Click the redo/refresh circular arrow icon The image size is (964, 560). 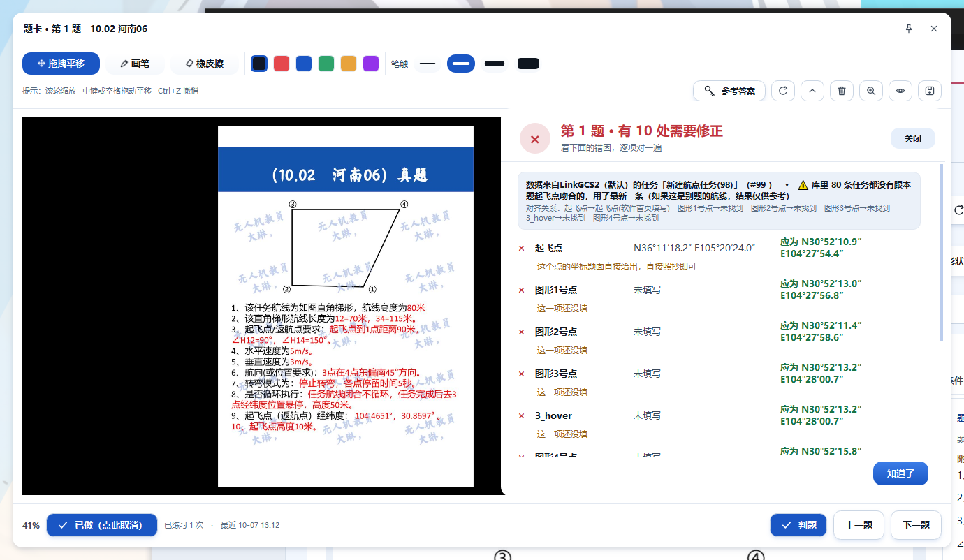pyautogui.click(x=783, y=91)
